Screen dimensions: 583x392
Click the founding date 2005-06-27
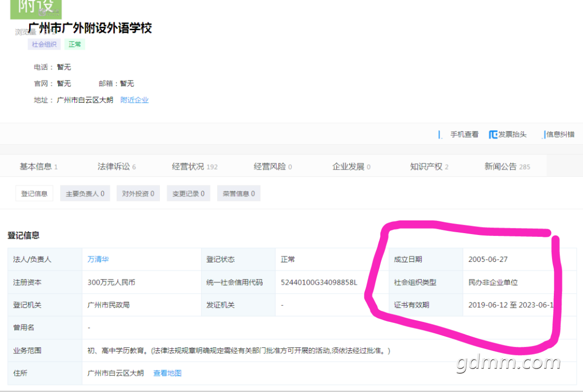pos(488,259)
